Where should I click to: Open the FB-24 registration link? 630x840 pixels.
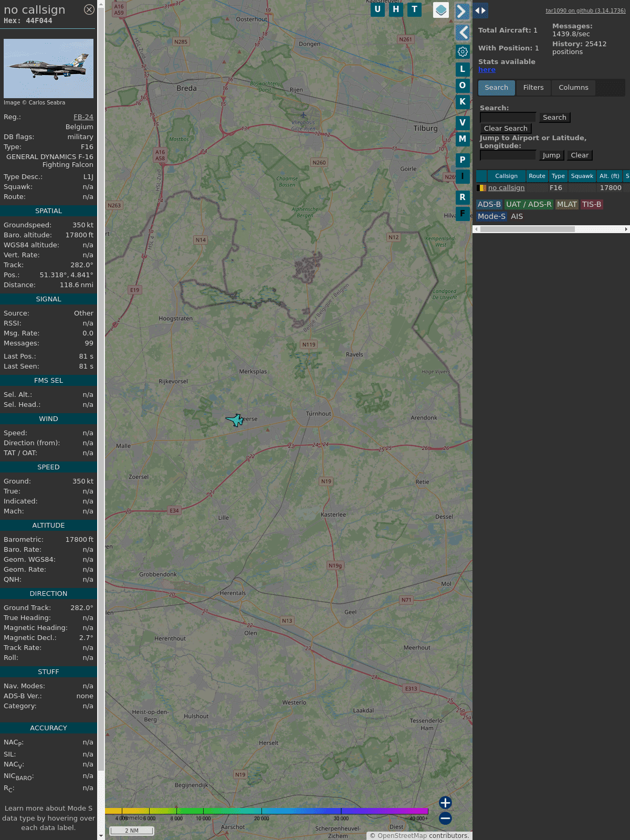[83, 117]
